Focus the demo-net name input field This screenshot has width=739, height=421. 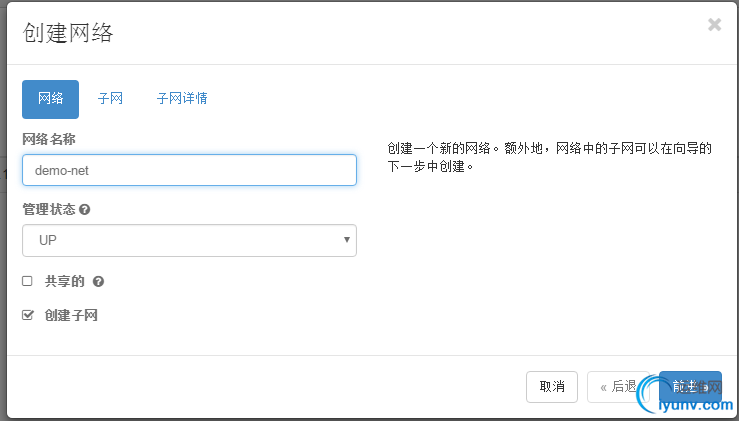click(189, 170)
